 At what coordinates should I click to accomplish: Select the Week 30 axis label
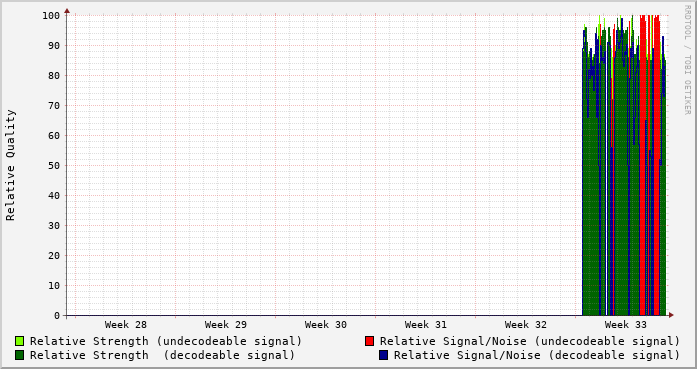[325, 325]
